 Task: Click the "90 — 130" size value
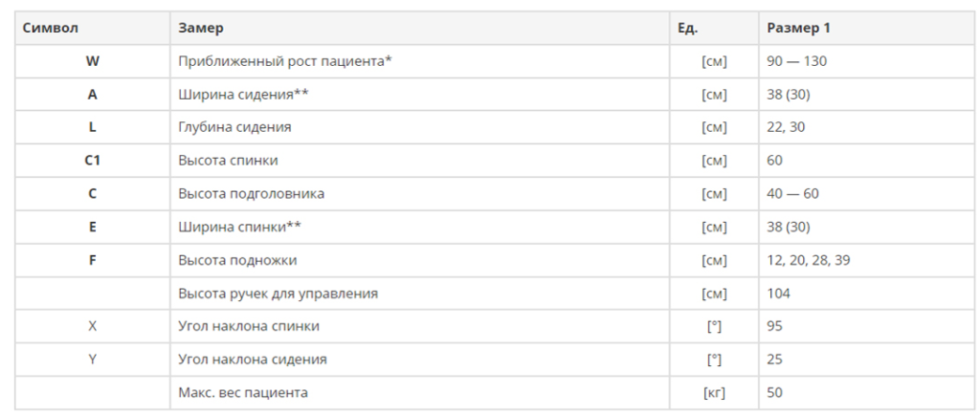point(796,61)
